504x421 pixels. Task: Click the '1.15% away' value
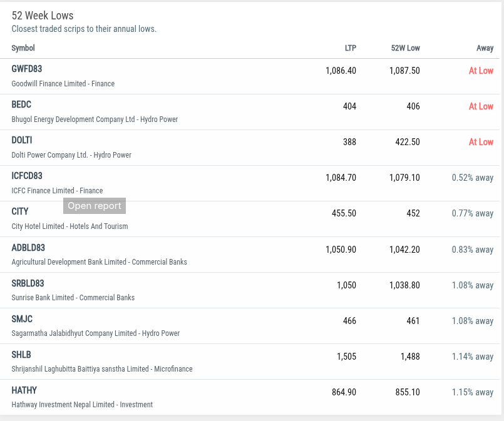tap(473, 392)
